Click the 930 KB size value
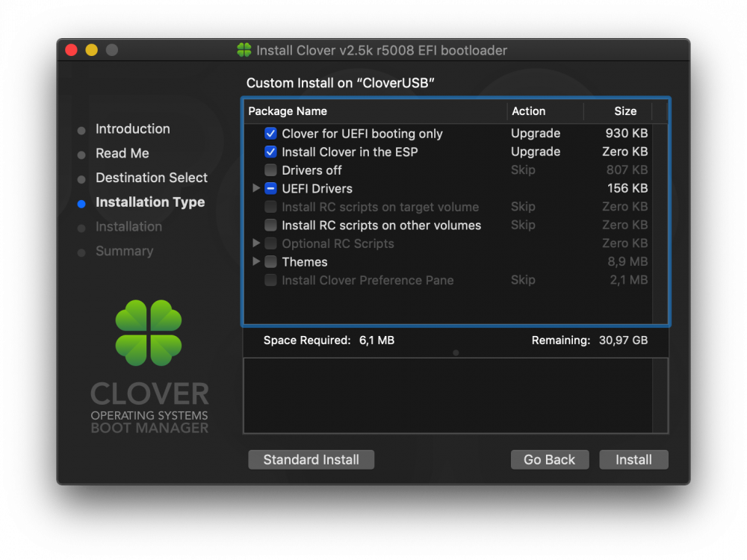This screenshot has width=747, height=560. click(627, 134)
